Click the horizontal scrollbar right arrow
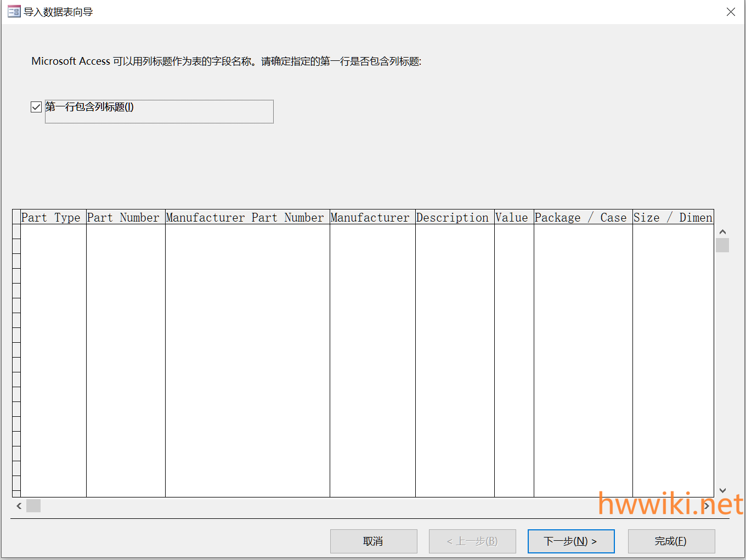Image resolution: width=746 pixels, height=560 pixels. pyautogui.click(x=707, y=506)
